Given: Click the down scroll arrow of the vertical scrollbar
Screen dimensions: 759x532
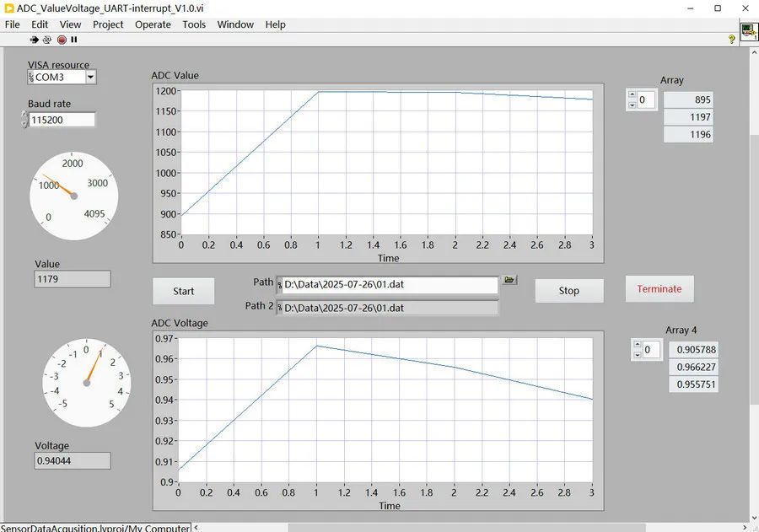Looking at the screenshot, I should [755, 518].
